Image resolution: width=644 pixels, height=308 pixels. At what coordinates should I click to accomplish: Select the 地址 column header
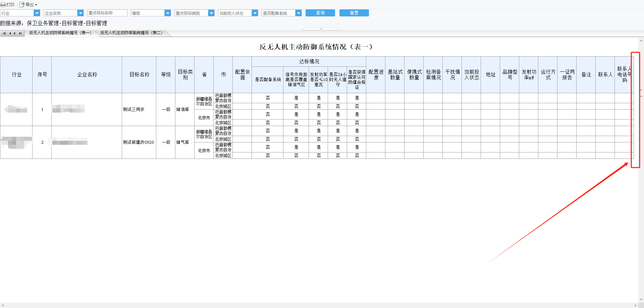490,75
